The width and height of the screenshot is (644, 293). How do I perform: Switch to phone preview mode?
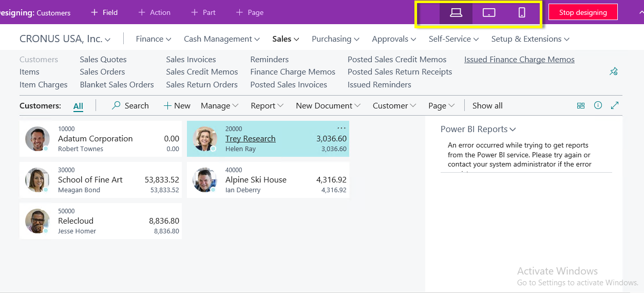522,13
